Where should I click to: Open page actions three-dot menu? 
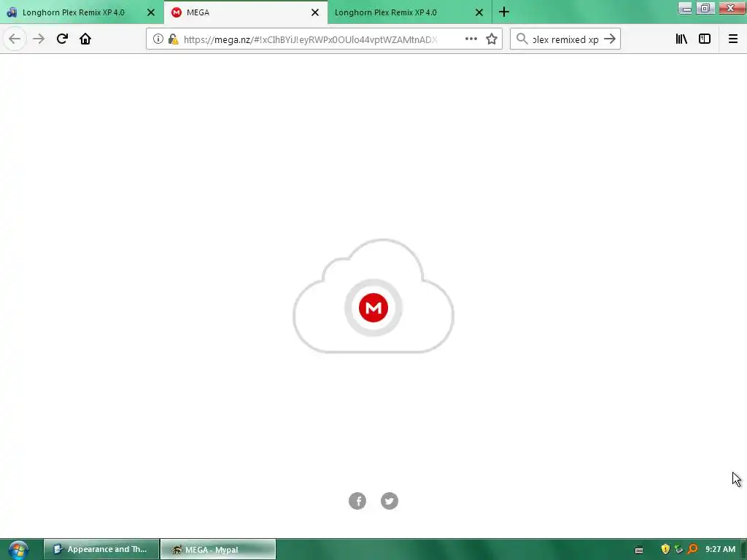(x=471, y=39)
